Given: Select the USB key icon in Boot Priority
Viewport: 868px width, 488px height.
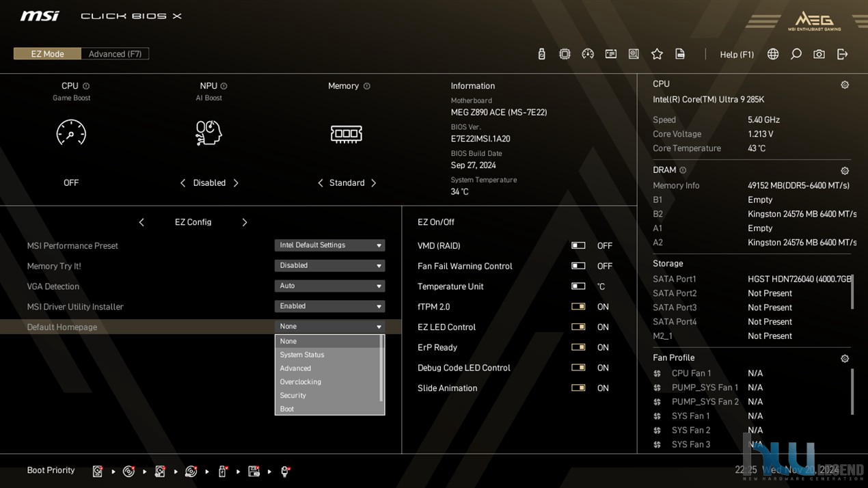Looking at the screenshot, I should coord(223,471).
